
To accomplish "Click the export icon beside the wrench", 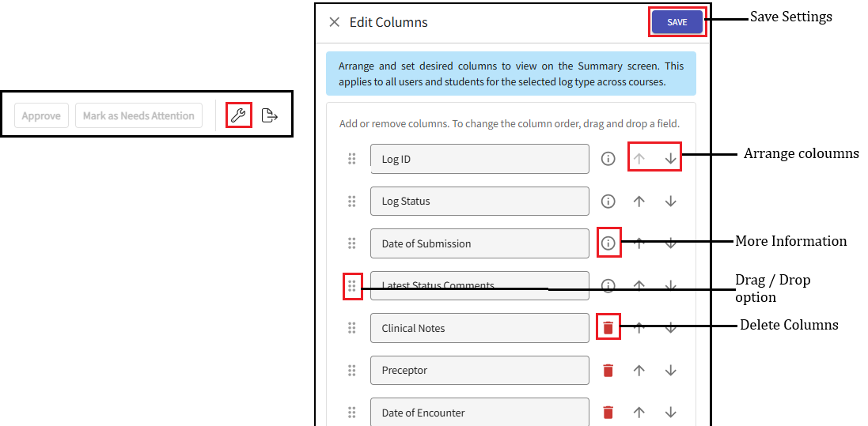I will click(x=270, y=116).
